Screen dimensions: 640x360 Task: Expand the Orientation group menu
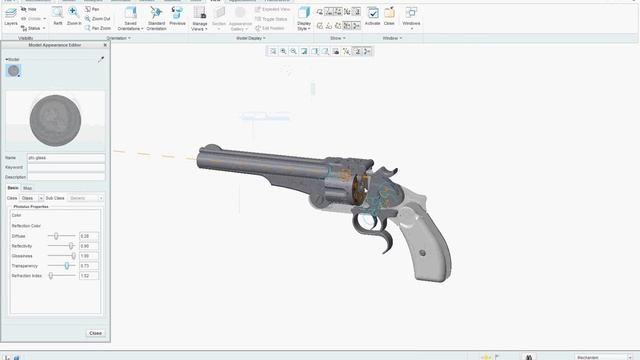click(118, 38)
